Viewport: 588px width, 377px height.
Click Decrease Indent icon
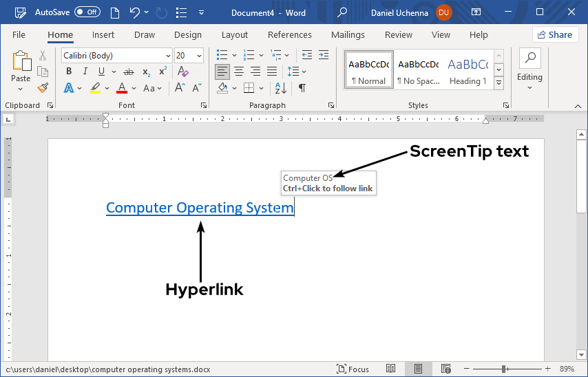307,55
